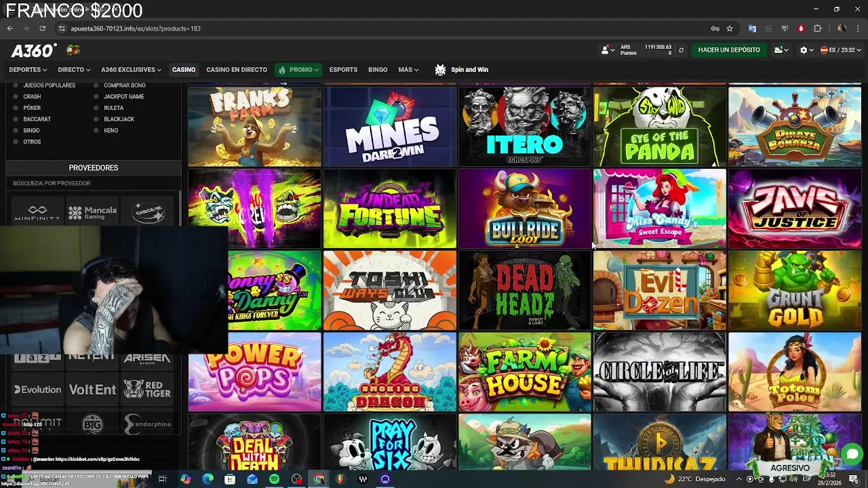
Task: Select the Crash category filter
Action: 28,97
